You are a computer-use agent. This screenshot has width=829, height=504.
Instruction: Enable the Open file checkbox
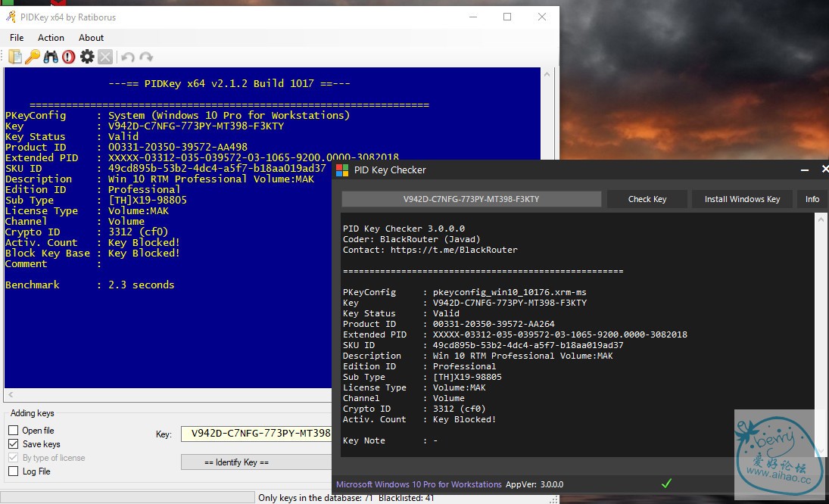[x=14, y=431]
